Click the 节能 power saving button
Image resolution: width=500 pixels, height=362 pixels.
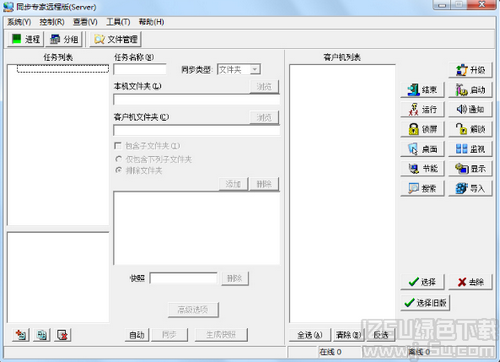[422, 169]
